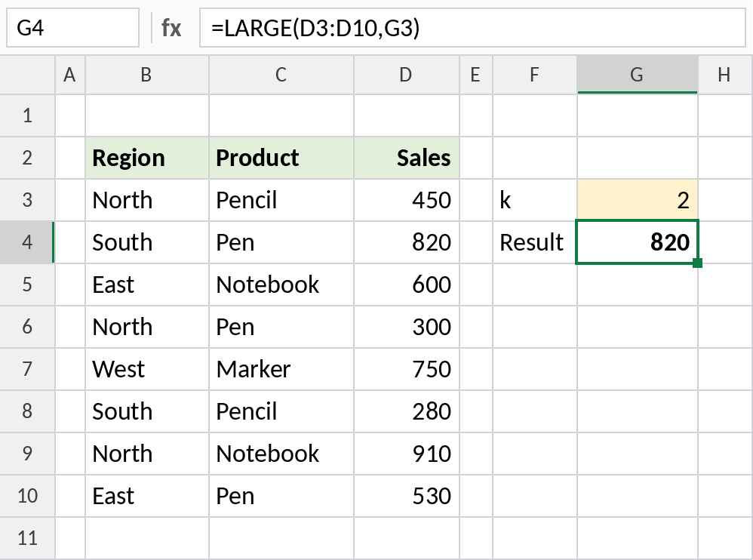Select column F header

[x=535, y=75]
